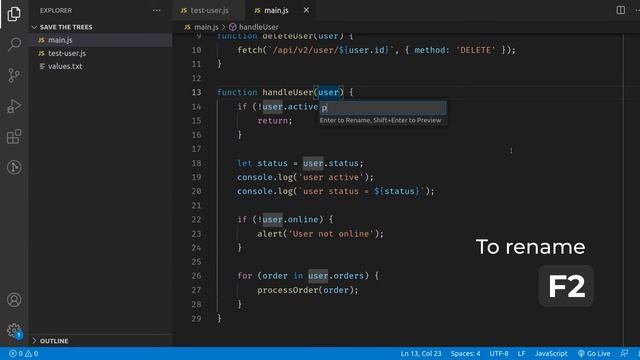Open the Live Share circular icon
This screenshot has width=640, height=360.
14,167
